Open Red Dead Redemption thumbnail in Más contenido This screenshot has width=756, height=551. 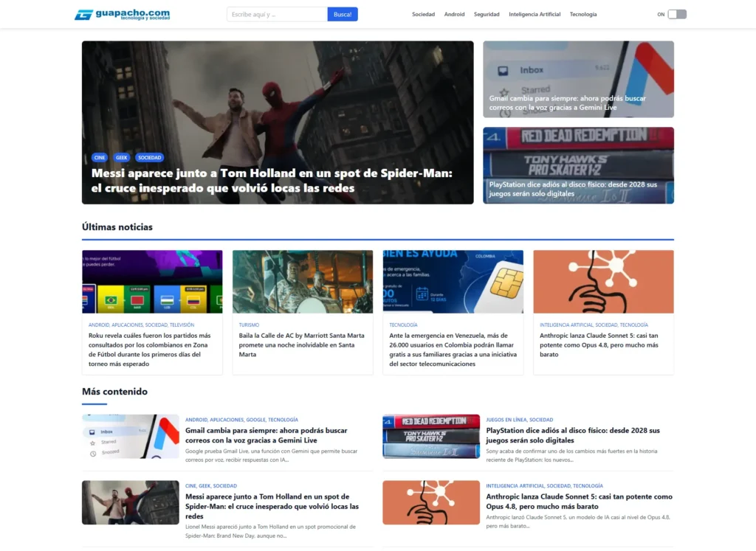click(431, 437)
